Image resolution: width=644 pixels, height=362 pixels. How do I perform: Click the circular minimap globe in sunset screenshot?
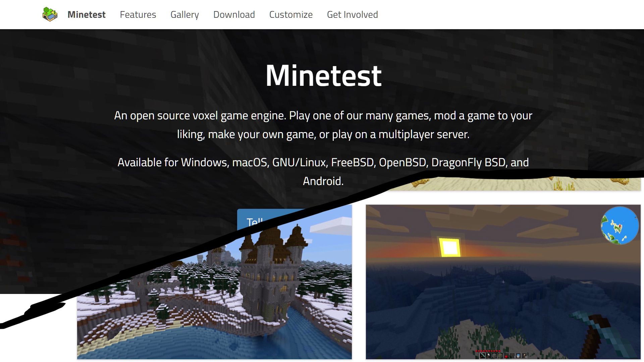(620, 225)
